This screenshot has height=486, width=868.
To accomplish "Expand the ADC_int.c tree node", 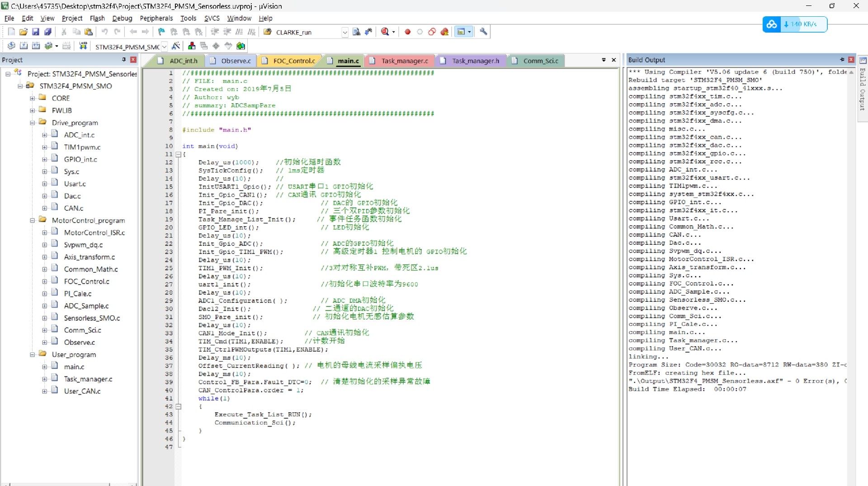I will [45, 135].
